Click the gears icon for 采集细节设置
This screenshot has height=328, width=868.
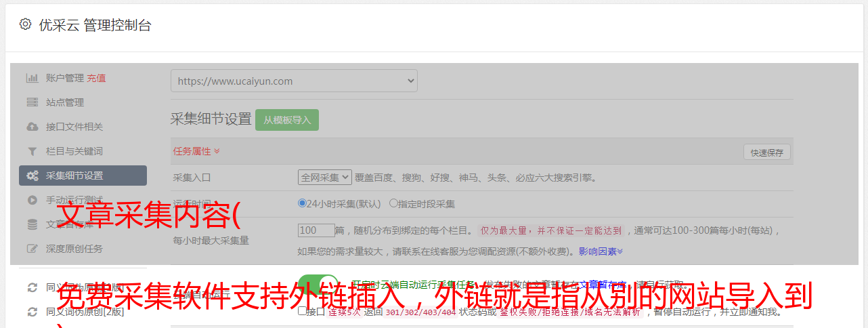point(32,176)
